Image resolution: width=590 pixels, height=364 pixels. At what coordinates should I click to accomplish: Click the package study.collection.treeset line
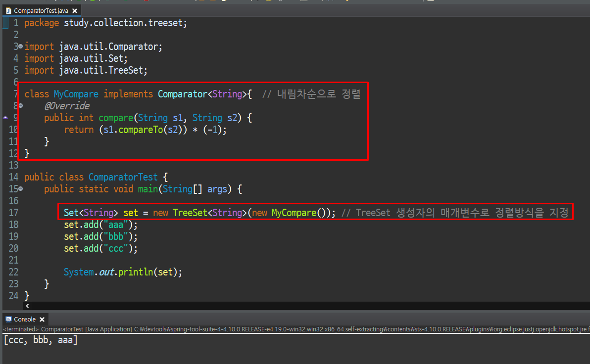pyautogui.click(x=106, y=23)
